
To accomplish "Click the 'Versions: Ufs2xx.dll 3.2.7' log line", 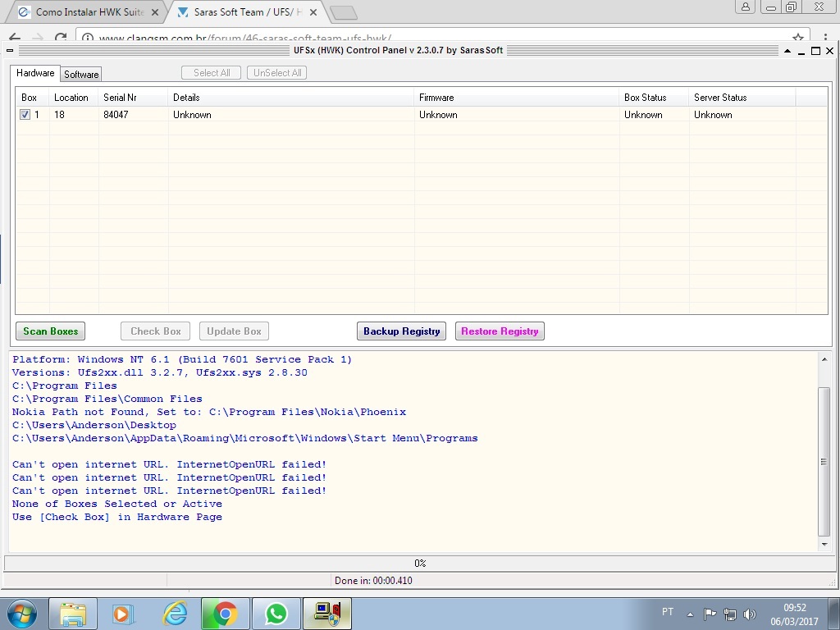I will [x=160, y=373].
